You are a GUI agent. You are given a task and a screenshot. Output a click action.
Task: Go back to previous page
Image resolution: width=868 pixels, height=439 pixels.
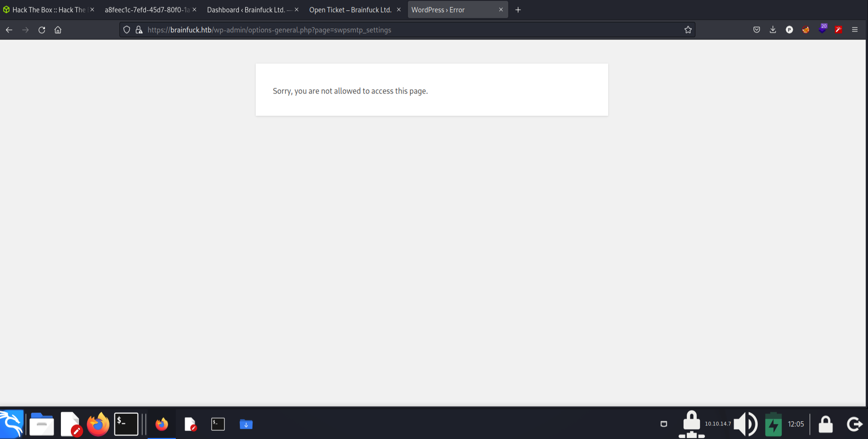9,30
